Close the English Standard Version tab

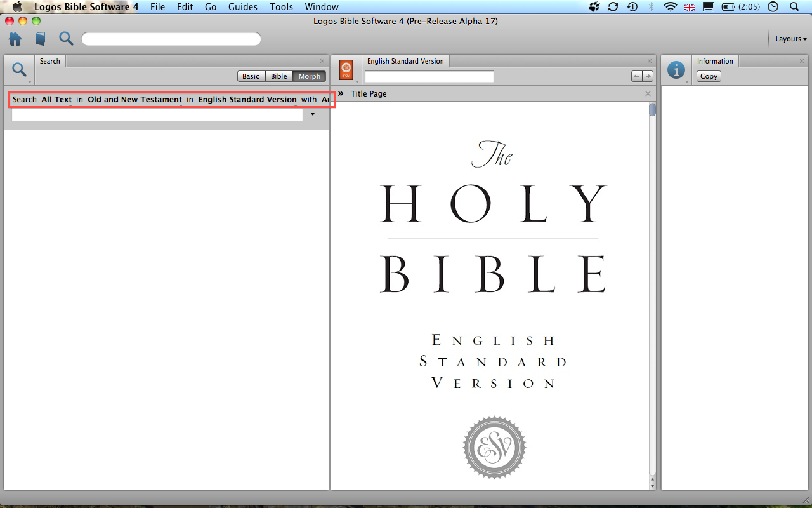click(x=649, y=62)
